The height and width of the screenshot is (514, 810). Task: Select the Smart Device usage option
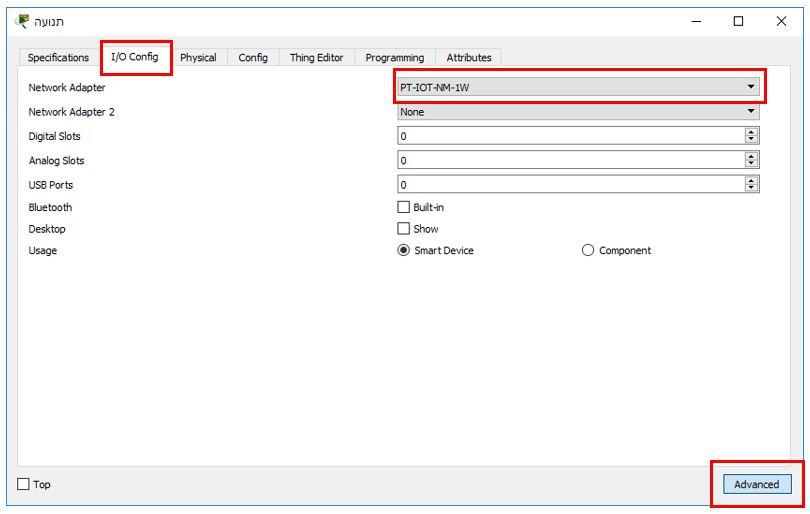405,251
